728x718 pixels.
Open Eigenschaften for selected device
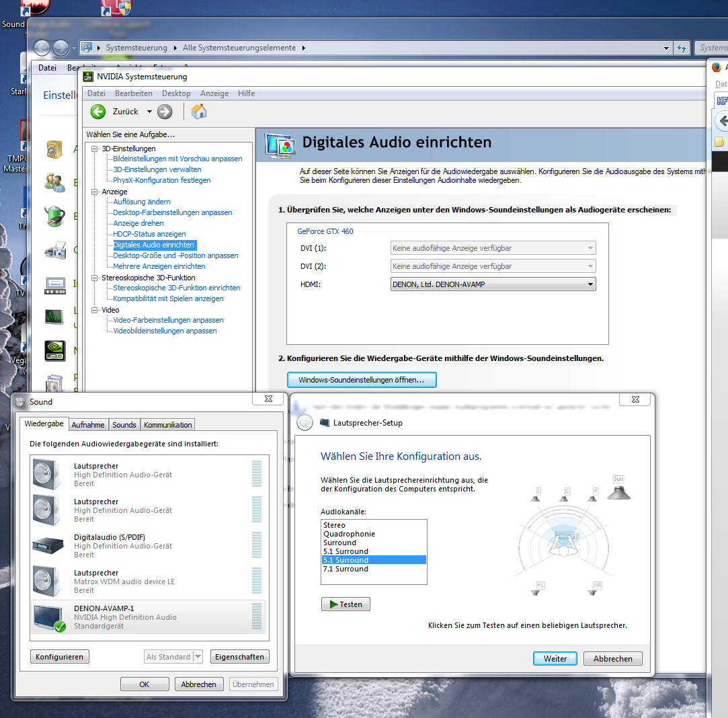239,657
